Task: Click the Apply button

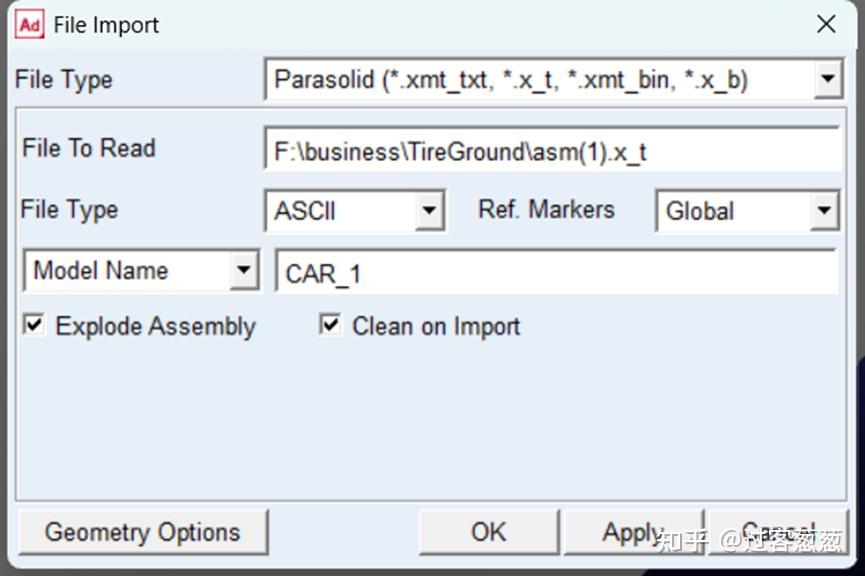Action: (x=633, y=532)
